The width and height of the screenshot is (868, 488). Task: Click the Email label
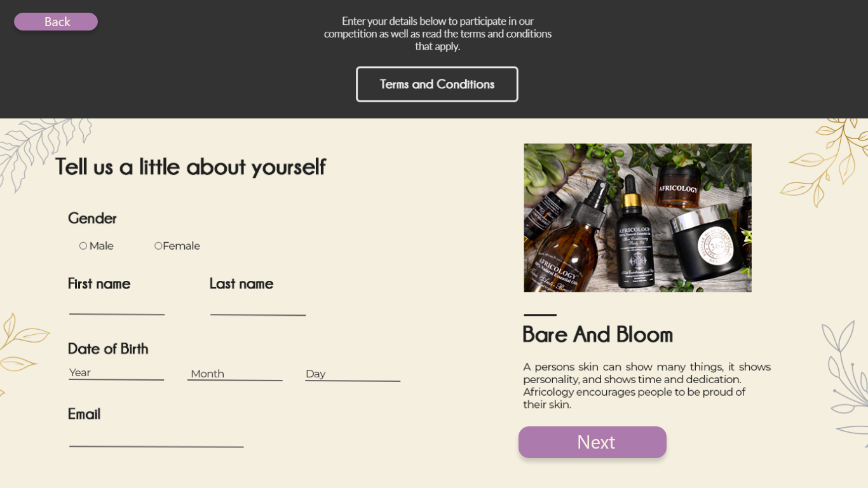pos(84,414)
